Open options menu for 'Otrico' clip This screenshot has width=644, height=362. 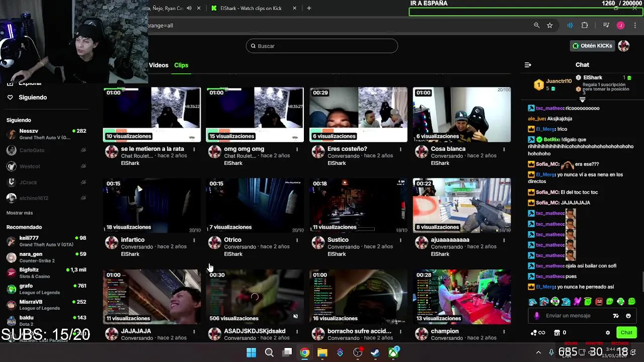[297, 240]
